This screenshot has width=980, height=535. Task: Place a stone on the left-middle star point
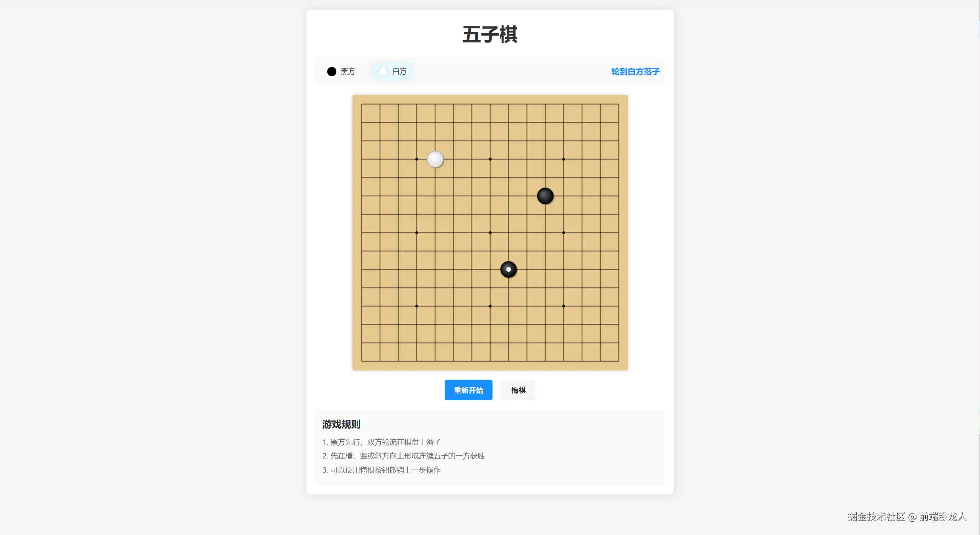point(417,233)
